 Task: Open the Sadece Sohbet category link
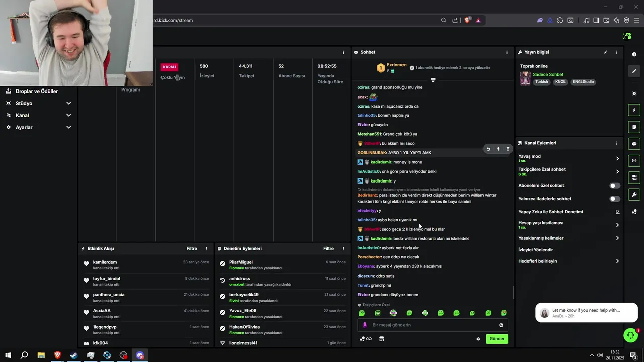click(x=548, y=75)
